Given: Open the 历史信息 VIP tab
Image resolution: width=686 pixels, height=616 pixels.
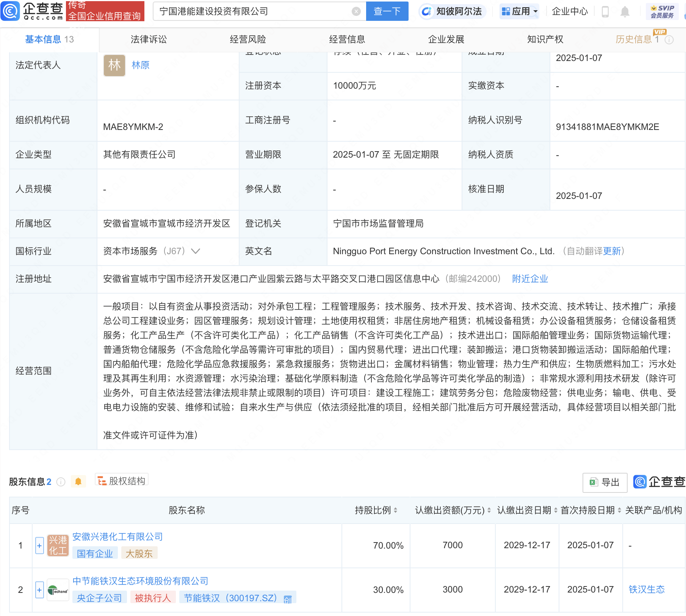Looking at the screenshot, I should [x=637, y=39].
